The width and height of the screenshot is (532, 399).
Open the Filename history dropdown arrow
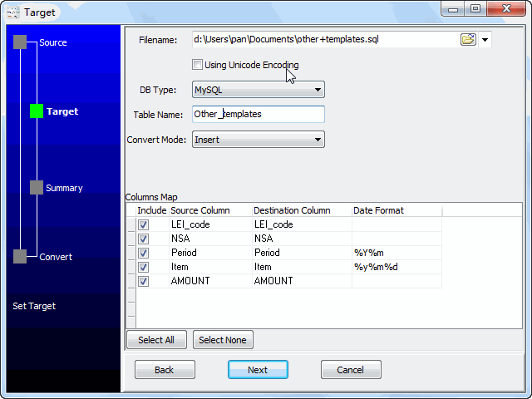(485, 39)
